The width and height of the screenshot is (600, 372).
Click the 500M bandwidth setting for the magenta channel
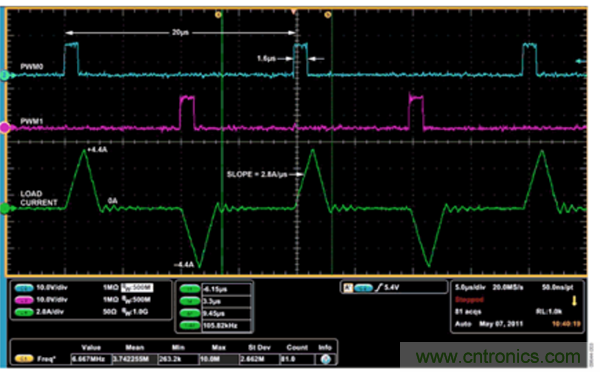136,300
